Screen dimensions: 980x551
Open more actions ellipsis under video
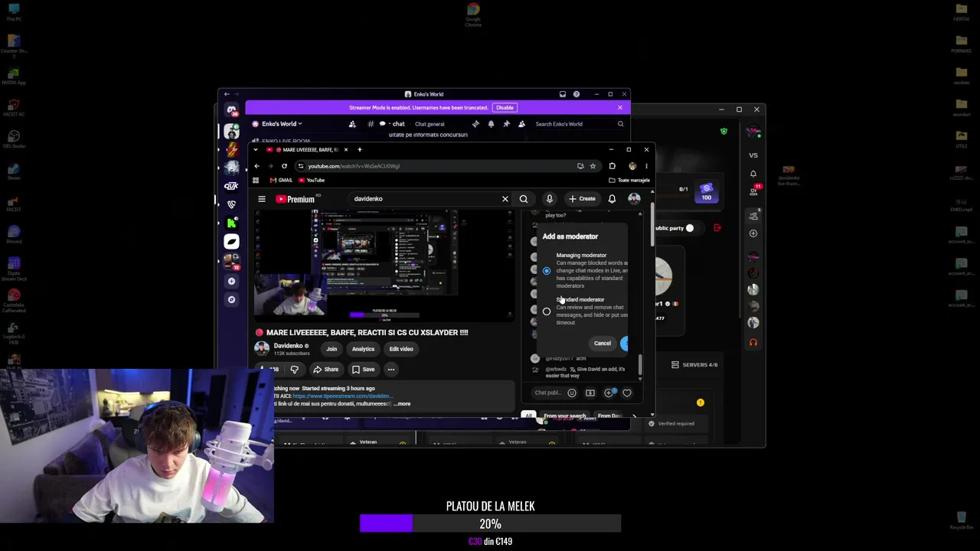[x=390, y=370]
